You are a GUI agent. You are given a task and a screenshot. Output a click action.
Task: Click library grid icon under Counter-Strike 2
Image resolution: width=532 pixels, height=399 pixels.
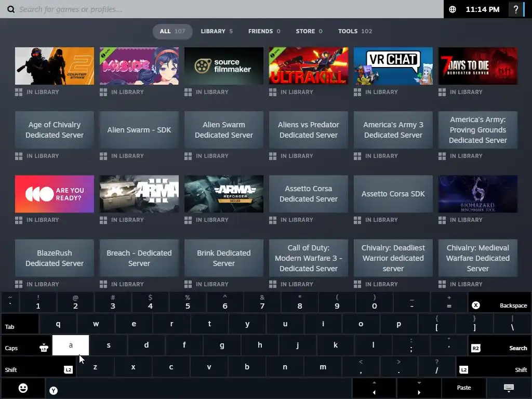tap(19, 92)
